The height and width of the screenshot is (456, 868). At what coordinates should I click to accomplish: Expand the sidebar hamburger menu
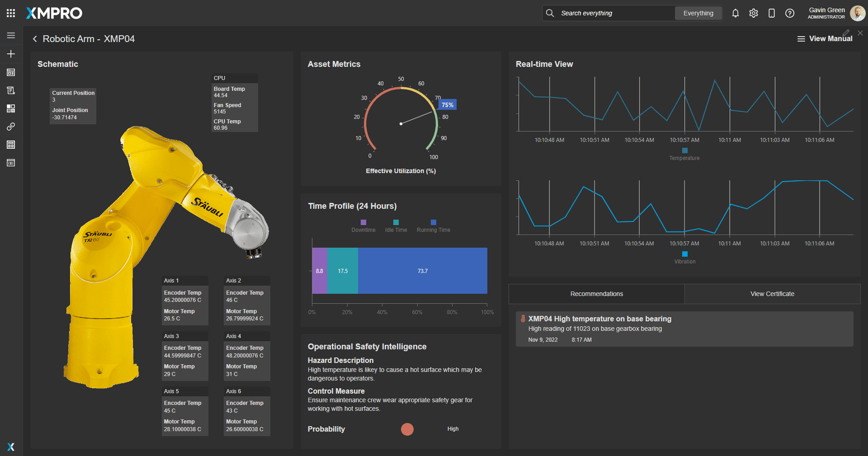[11, 35]
